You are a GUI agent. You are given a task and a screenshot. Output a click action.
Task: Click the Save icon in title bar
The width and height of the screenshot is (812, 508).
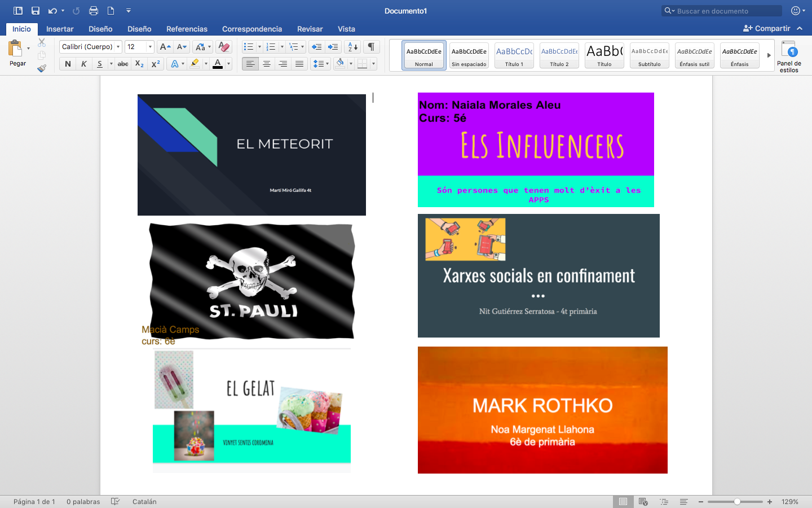tap(36, 11)
